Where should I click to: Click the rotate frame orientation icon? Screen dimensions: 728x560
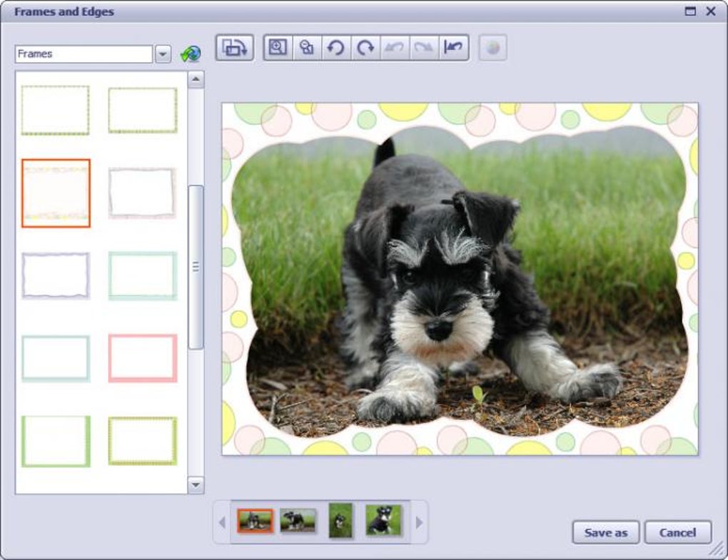(235, 47)
